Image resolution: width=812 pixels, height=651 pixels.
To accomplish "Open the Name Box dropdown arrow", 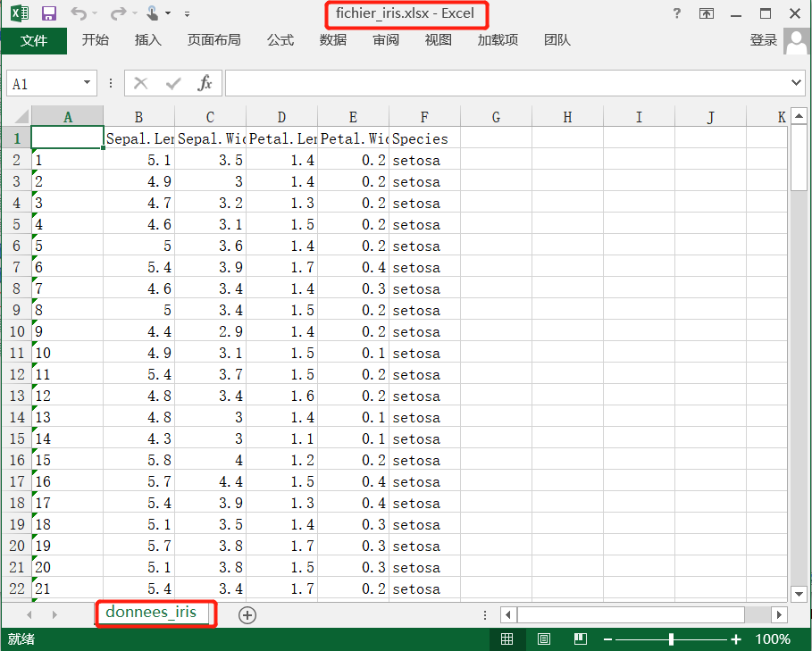I will click(87, 82).
